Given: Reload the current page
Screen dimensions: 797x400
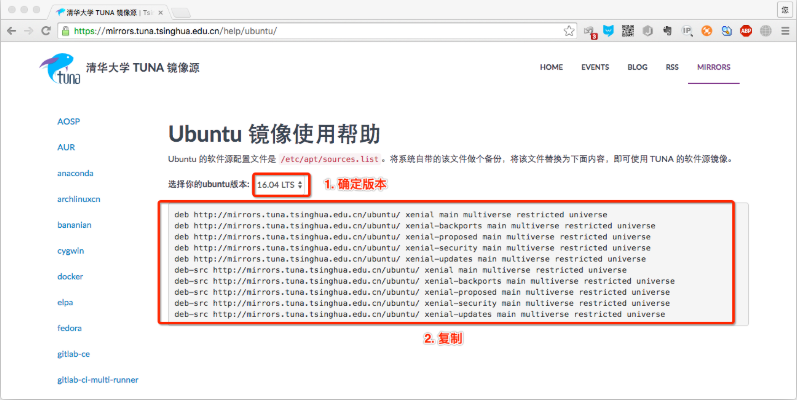Looking at the screenshot, I should [x=46, y=31].
